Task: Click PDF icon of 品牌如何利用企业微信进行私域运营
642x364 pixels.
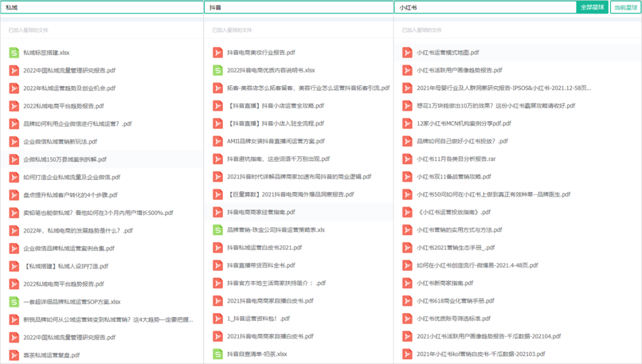Action: (x=14, y=124)
